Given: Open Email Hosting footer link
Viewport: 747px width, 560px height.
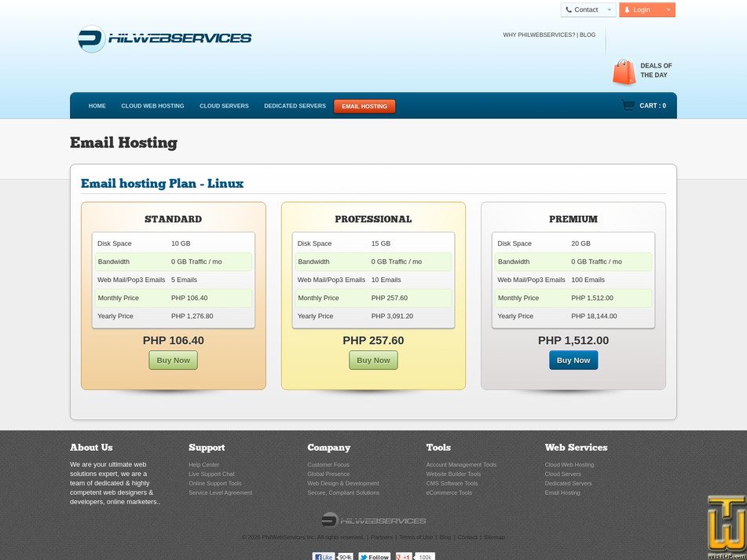Looking at the screenshot, I should click(x=562, y=493).
